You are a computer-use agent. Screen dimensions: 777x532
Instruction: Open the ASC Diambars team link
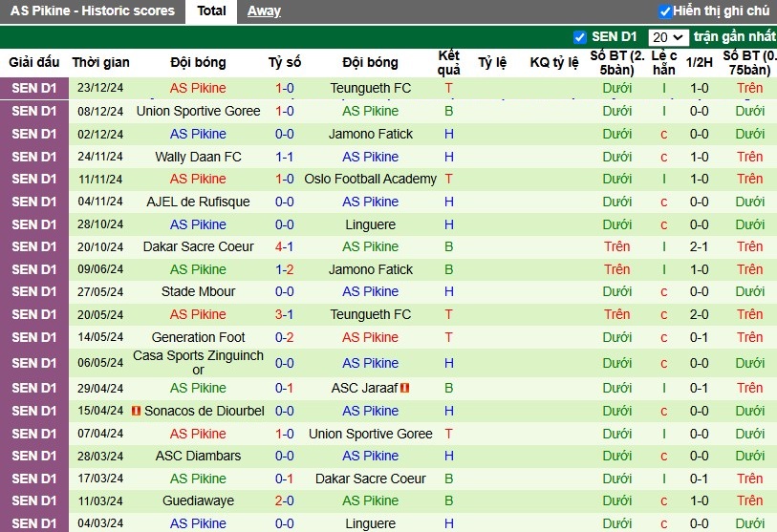tap(198, 456)
